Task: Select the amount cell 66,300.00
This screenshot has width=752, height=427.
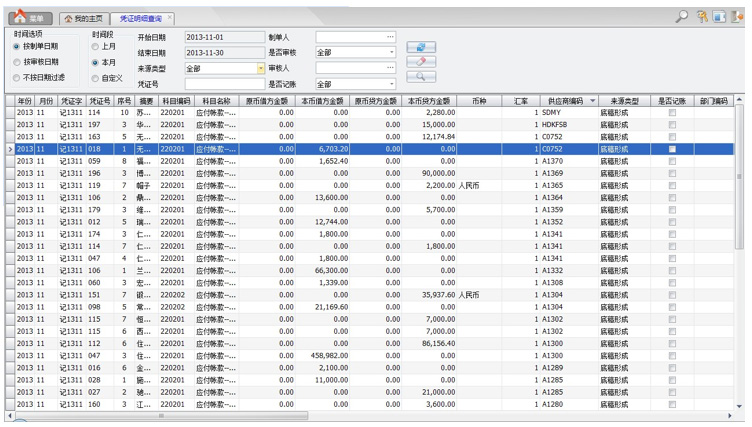Action: (322, 271)
